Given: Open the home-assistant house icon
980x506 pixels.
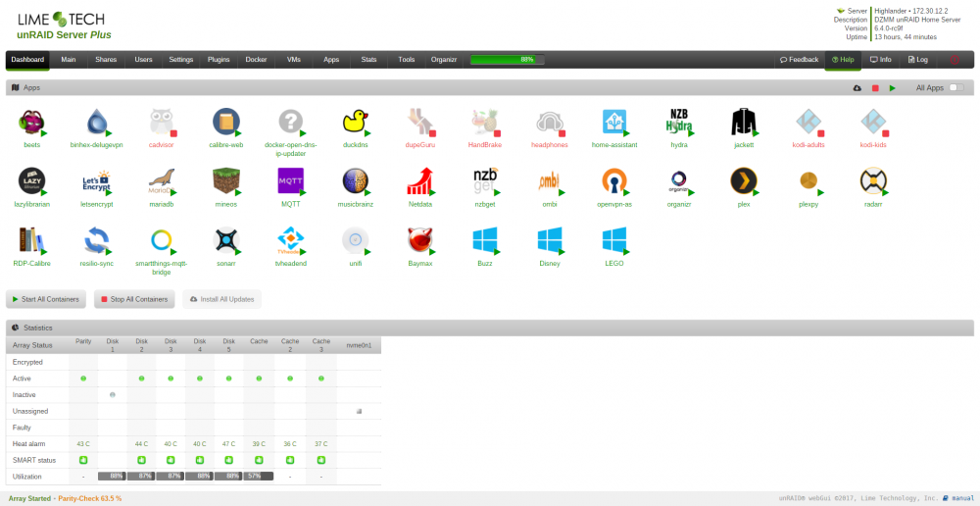Looking at the screenshot, I should click(614, 122).
